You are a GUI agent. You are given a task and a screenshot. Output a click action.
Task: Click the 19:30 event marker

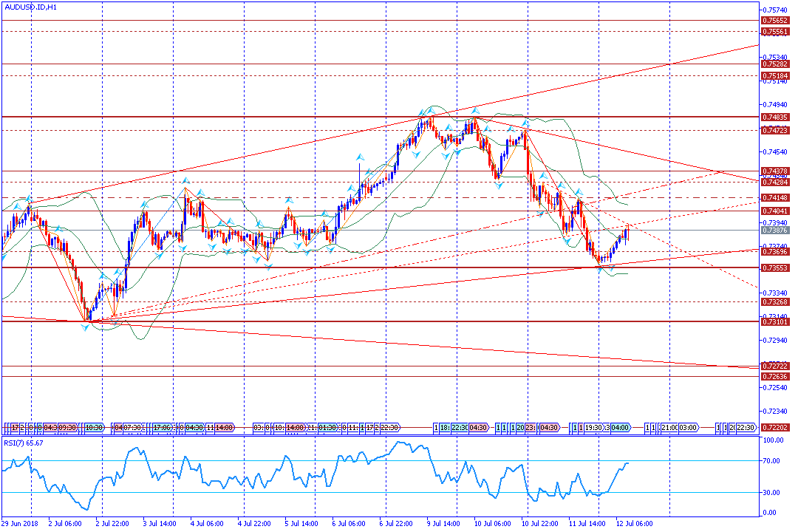[594, 428]
